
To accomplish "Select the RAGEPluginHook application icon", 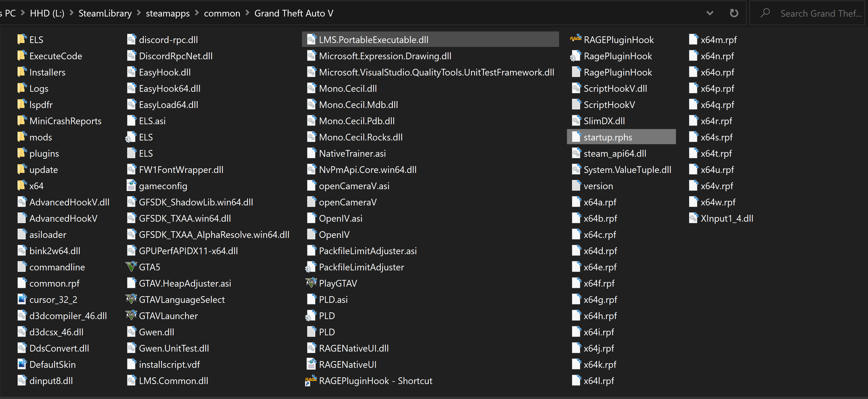I will 576,39.
